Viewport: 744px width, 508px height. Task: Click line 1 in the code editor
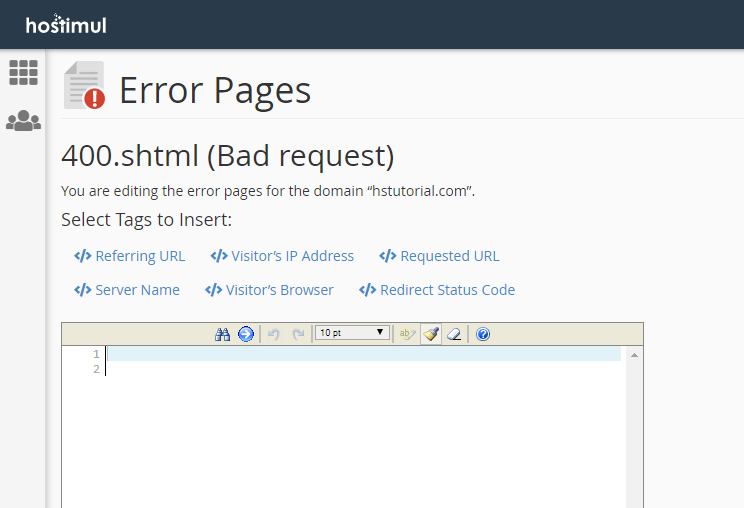360,354
